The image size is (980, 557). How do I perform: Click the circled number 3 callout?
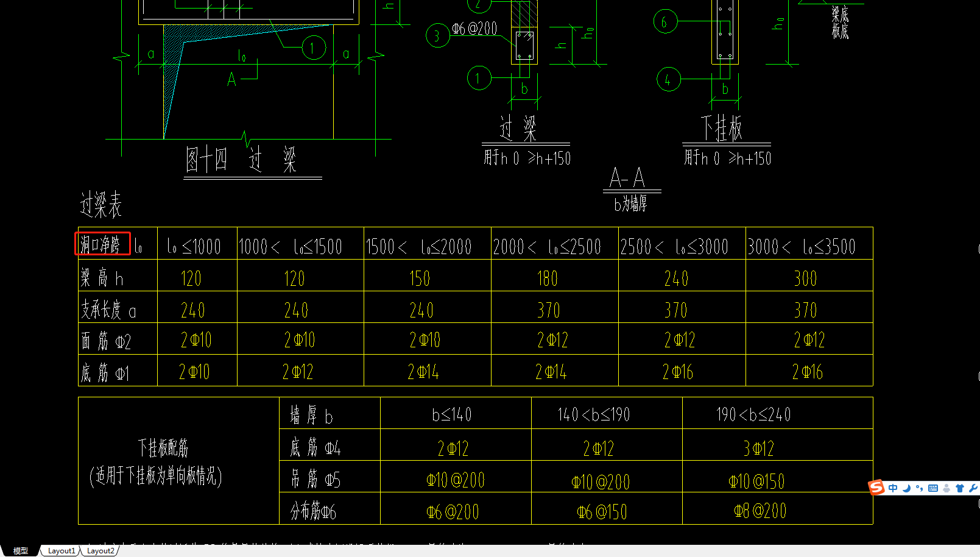tap(437, 36)
